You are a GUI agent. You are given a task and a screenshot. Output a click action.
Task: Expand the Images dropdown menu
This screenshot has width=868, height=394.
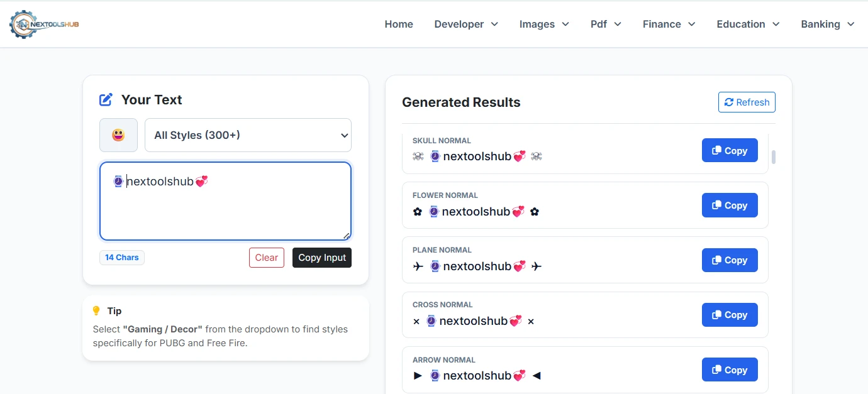click(x=543, y=24)
